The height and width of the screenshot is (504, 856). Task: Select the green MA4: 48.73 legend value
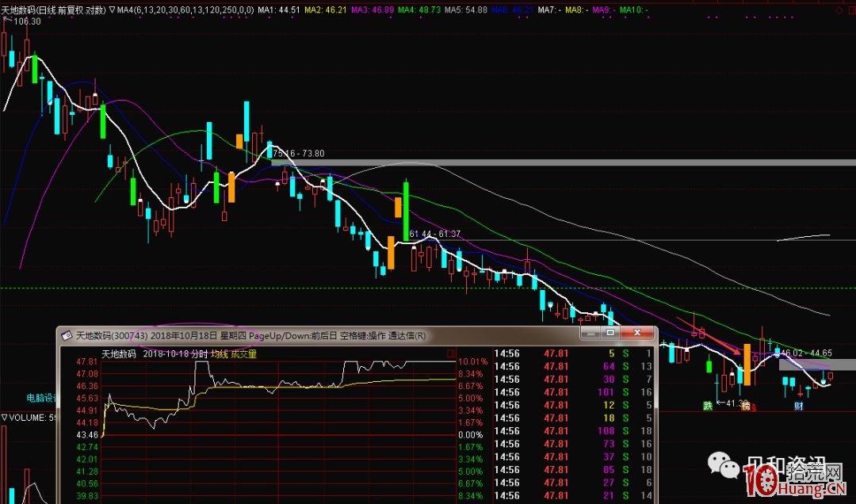pos(419,10)
